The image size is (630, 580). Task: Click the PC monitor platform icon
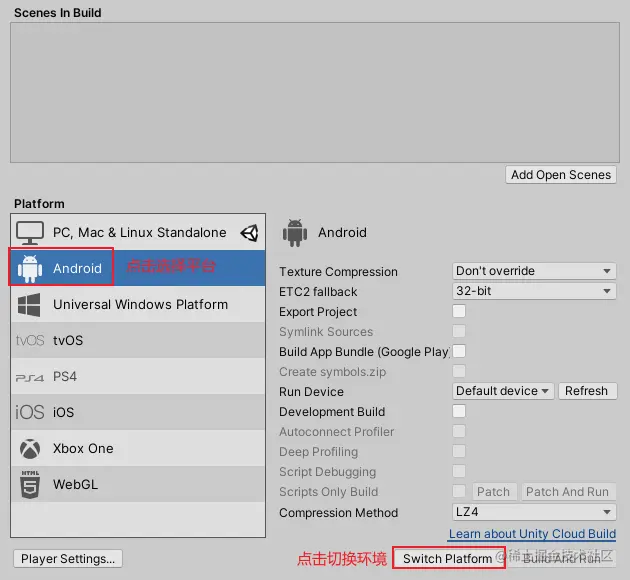[x=30, y=233]
